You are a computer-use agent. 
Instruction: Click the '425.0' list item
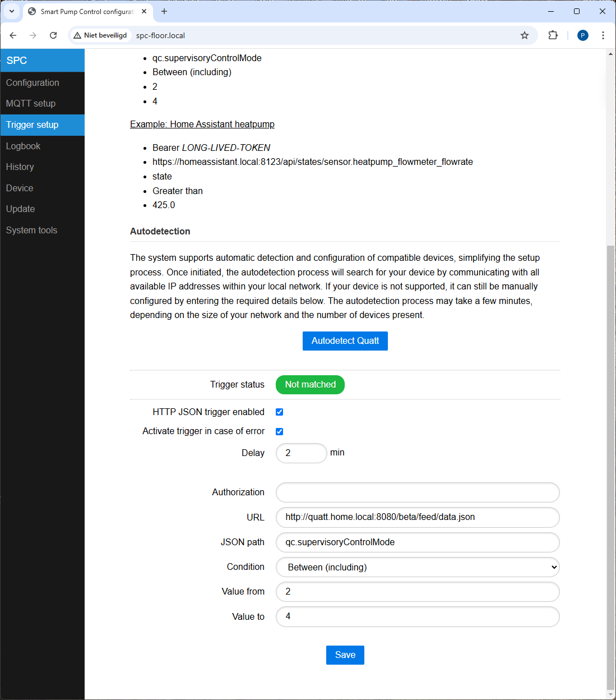pyautogui.click(x=164, y=205)
